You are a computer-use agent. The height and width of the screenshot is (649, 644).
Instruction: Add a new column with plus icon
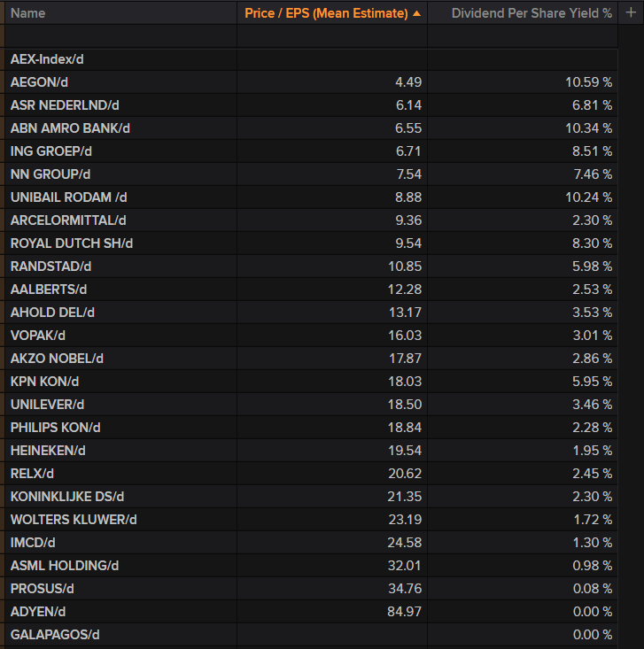631,12
